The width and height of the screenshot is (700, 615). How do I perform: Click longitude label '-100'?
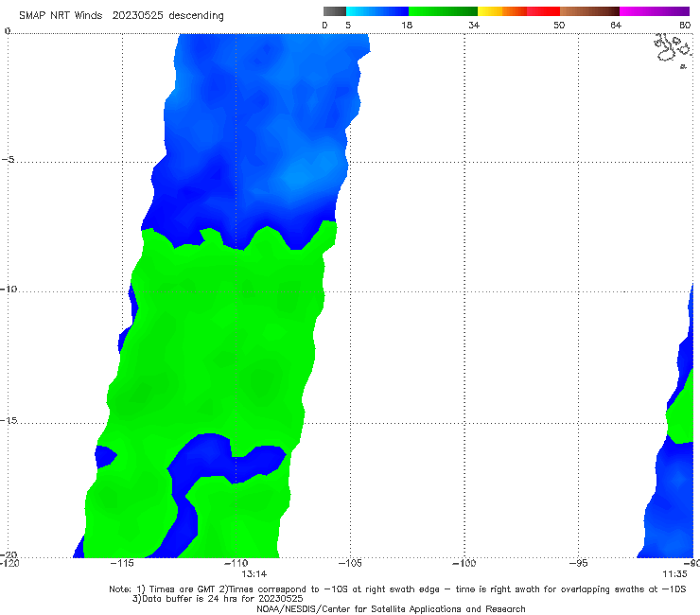464,563
